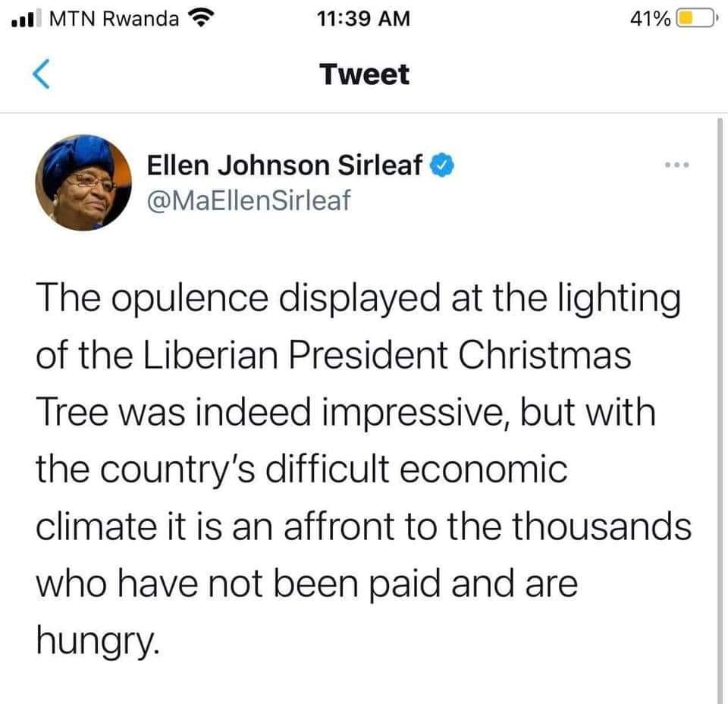Screen dimensions: 728x704
Task: Tap the MTN Rwanda carrier label
Action: (x=114, y=19)
